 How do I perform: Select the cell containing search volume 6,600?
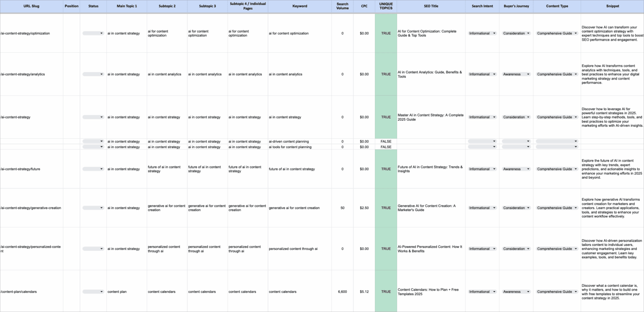click(343, 291)
